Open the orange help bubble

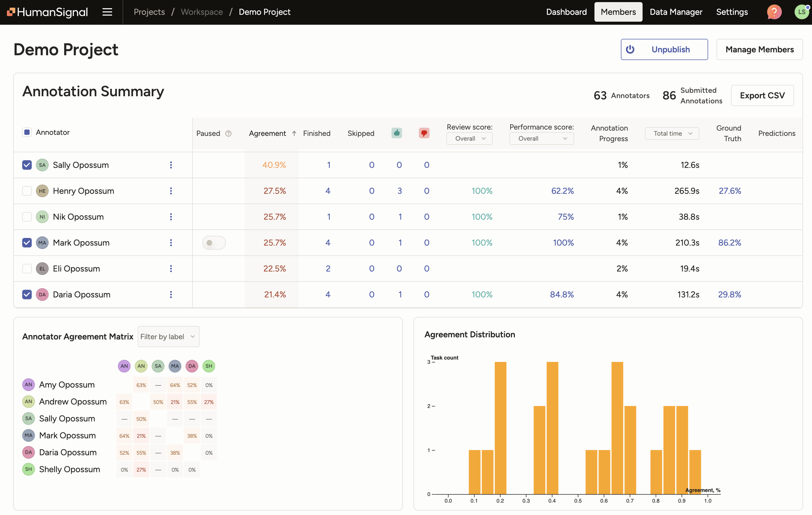point(774,12)
